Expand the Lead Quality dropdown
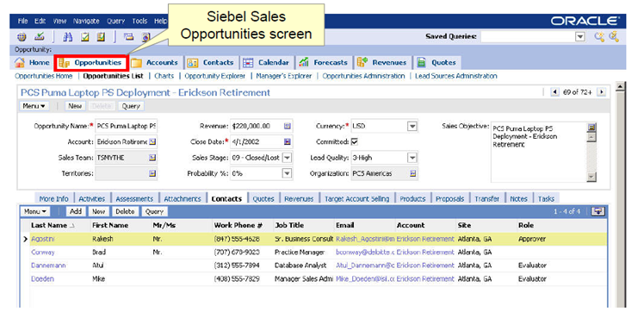644x325 pixels. (412, 158)
